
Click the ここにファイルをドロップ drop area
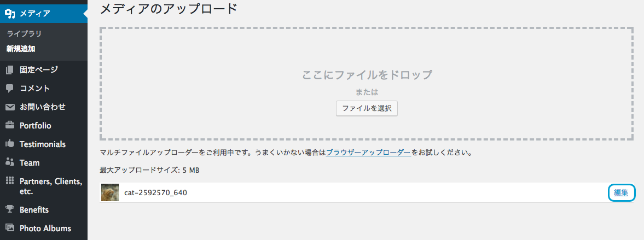coord(367,84)
